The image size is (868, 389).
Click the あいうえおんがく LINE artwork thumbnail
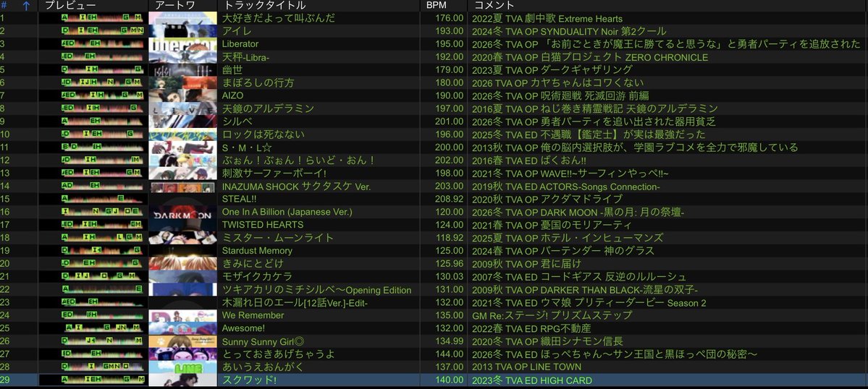click(182, 367)
